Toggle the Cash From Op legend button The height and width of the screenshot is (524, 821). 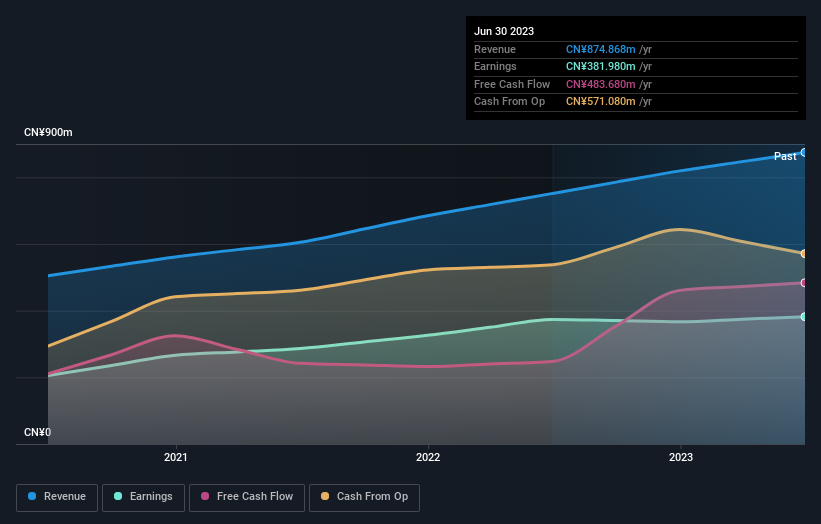point(364,497)
